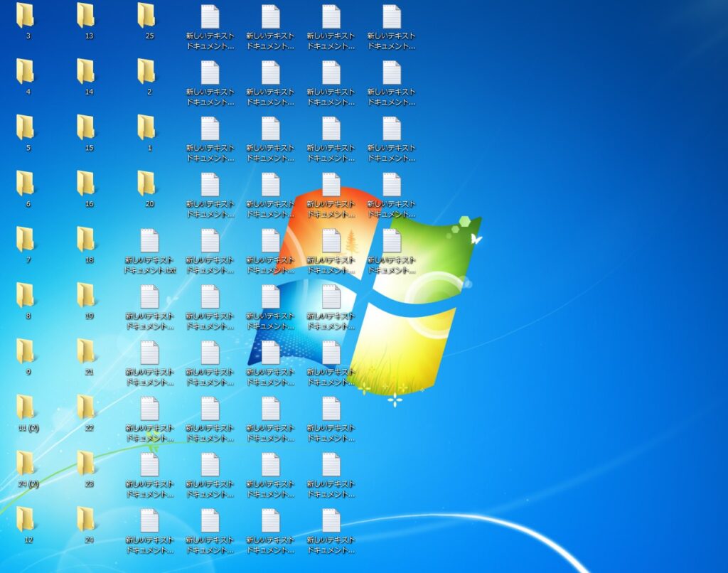Screen dimensions: 728x573
Task: Select the folder labeled 7
Action: (26, 240)
